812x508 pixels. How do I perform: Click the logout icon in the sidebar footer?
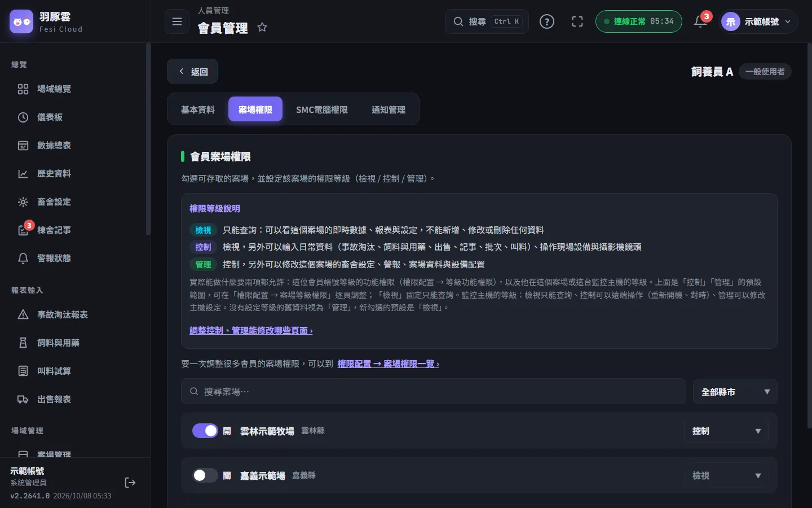130,483
